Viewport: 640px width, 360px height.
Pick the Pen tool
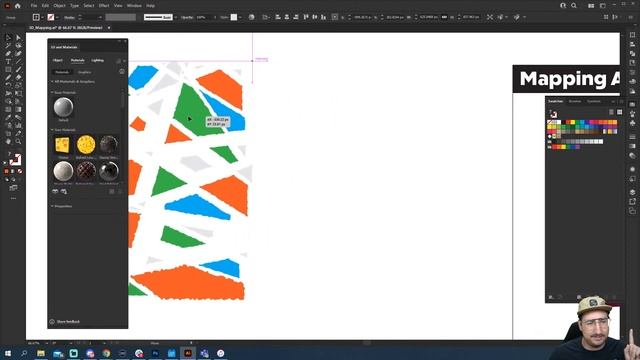(8, 53)
